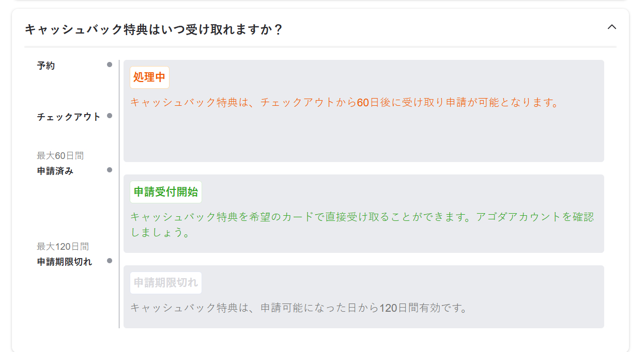The height and width of the screenshot is (352, 644).
Task: Select the 申請済み stage marker as current step
Action: click(109, 170)
